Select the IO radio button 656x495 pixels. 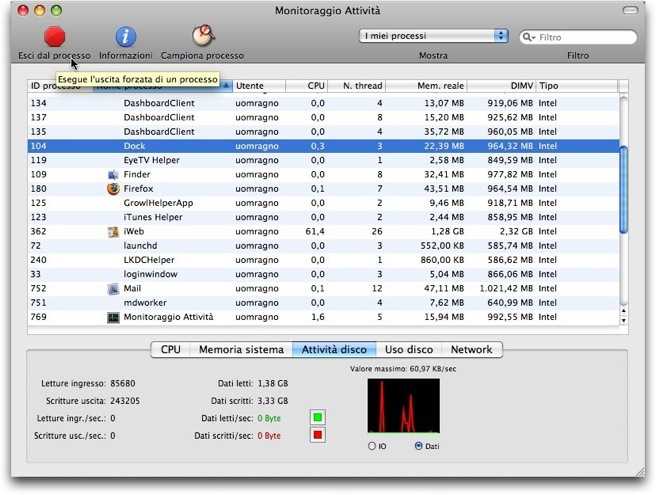click(372, 446)
